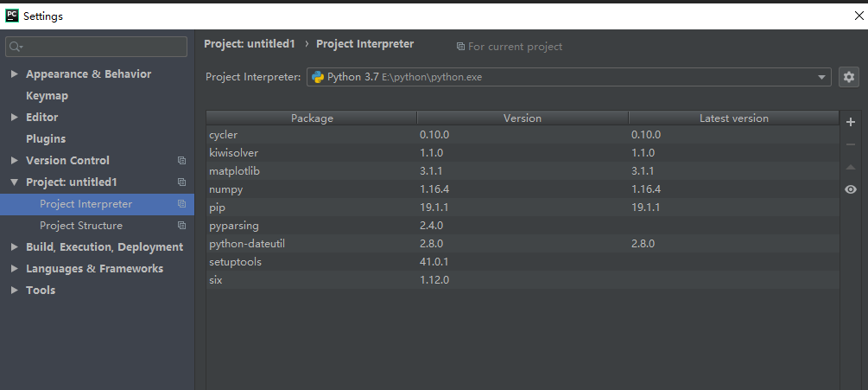Open the Keymap settings page
Viewport: 868px width, 390px height.
click(47, 96)
